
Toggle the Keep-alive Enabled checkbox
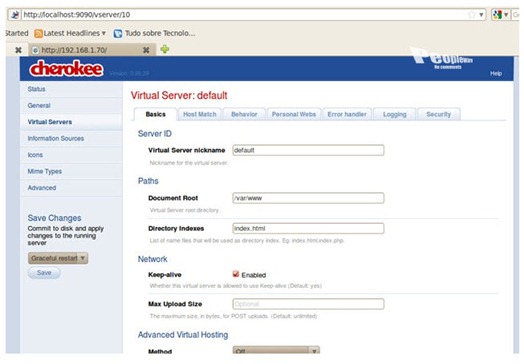click(236, 274)
